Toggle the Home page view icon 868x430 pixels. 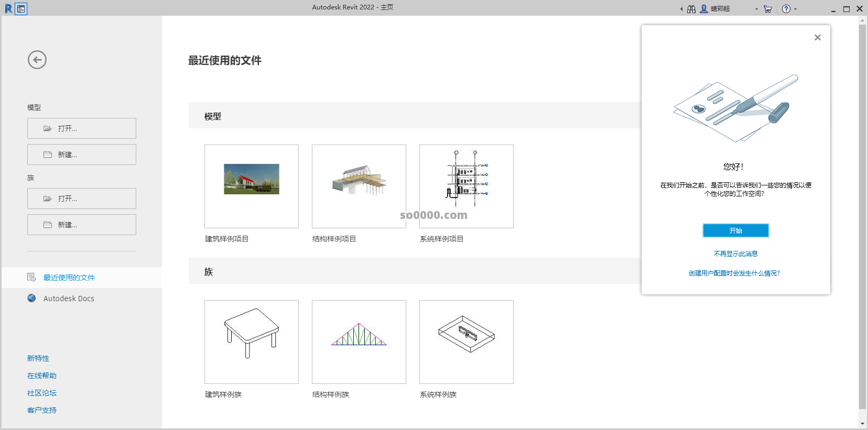[21, 9]
